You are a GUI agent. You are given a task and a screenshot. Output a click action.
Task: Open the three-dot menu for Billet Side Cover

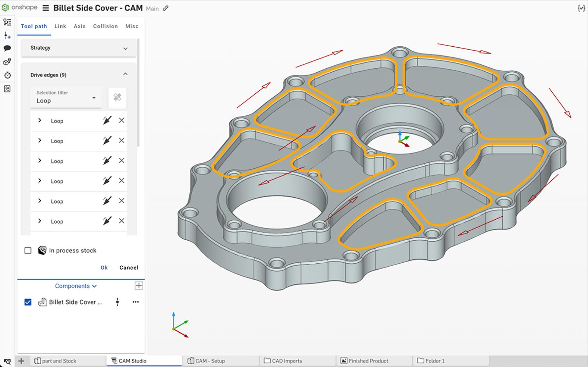[x=136, y=302]
